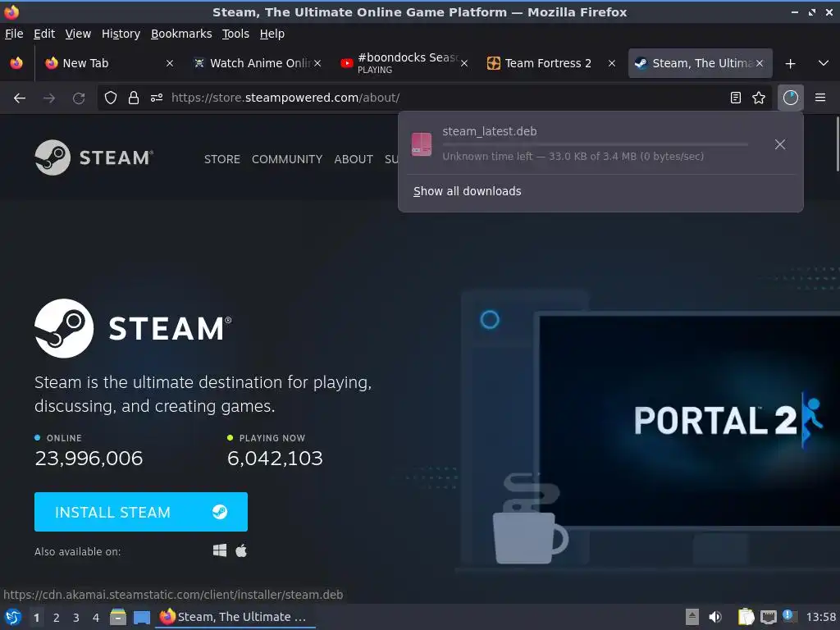Click the removable media eject tray icon
The image size is (840, 630).
[692, 617]
